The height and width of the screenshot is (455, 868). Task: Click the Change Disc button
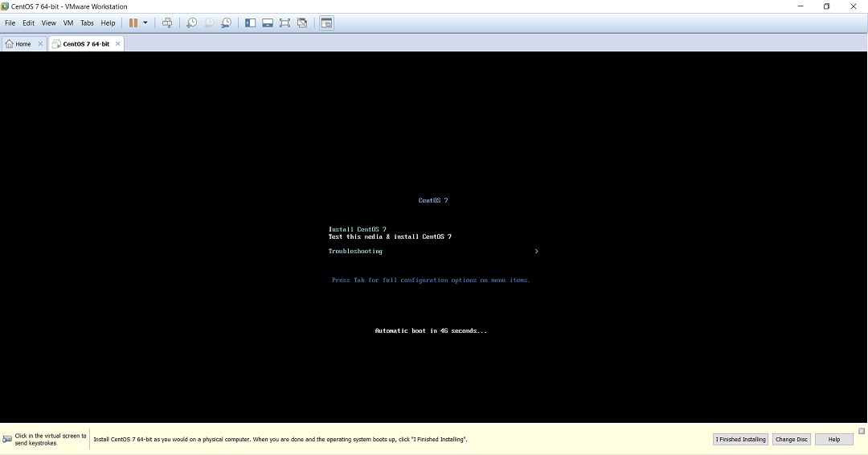click(791, 439)
